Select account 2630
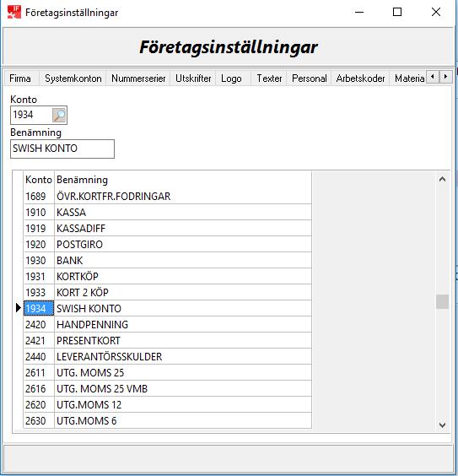Image resolution: width=458 pixels, height=476 pixels. (x=39, y=421)
